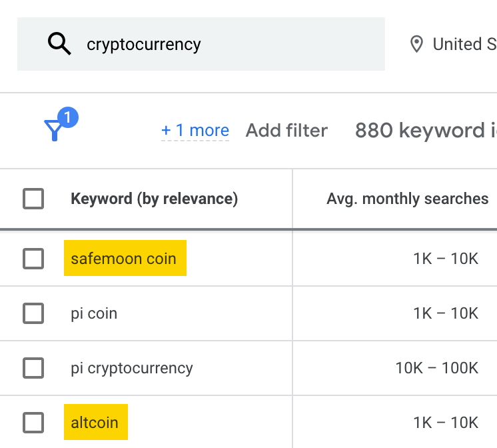This screenshot has width=497, height=448.
Task: Click the filter funnel icon
Action: [x=54, y=131]
